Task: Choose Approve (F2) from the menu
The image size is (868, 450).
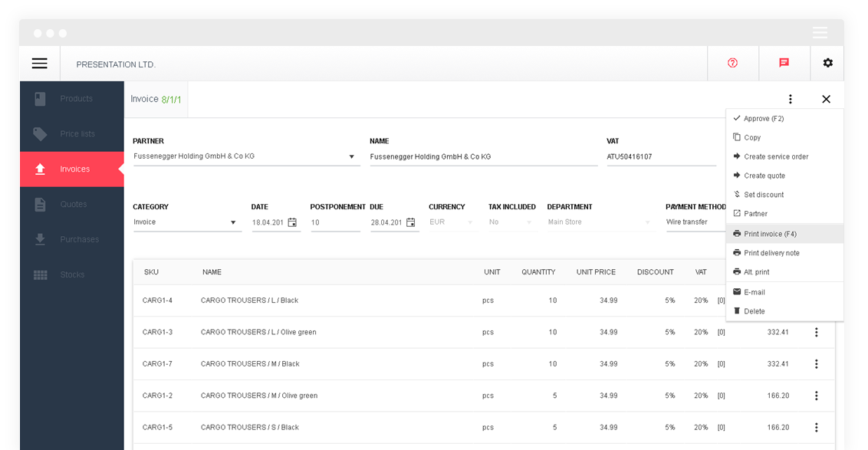Action: click(x=784, y=119)
